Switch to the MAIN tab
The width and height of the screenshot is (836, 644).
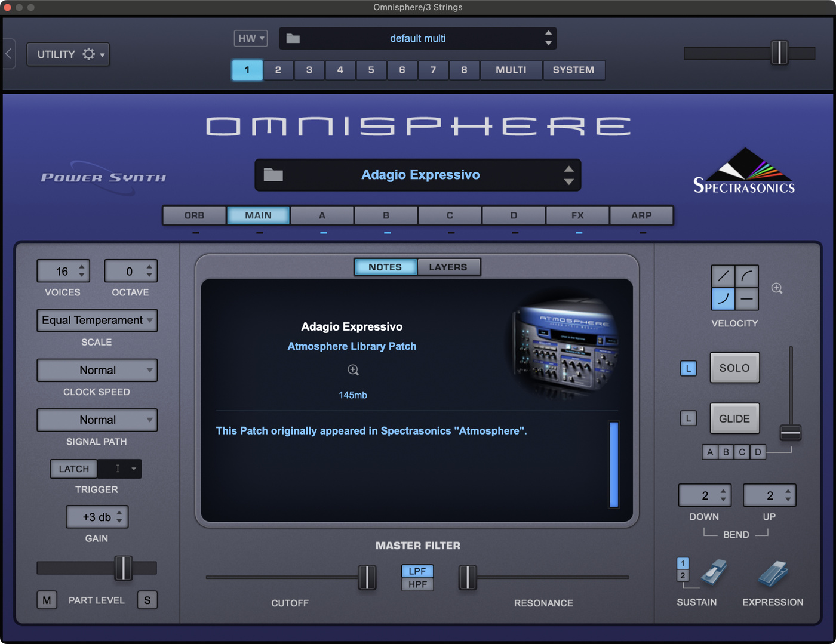coord(258,215)
